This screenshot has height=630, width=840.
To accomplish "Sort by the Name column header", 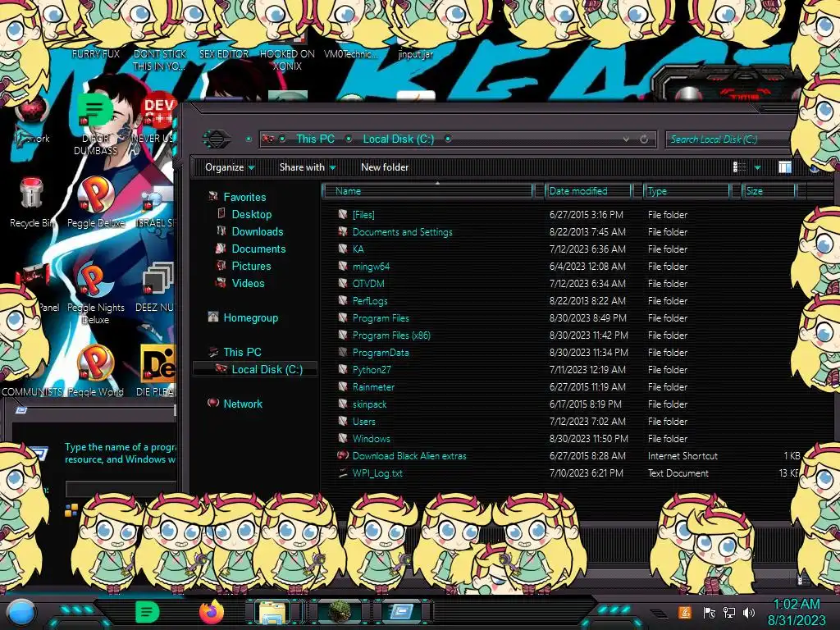I will (427, 190).
